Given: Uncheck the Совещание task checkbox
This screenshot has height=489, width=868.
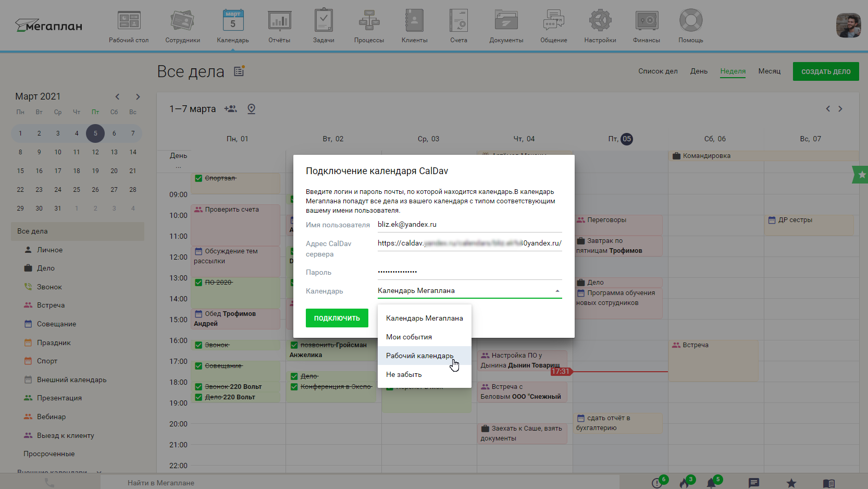Looking at the screenshot, I should point(199,366).
